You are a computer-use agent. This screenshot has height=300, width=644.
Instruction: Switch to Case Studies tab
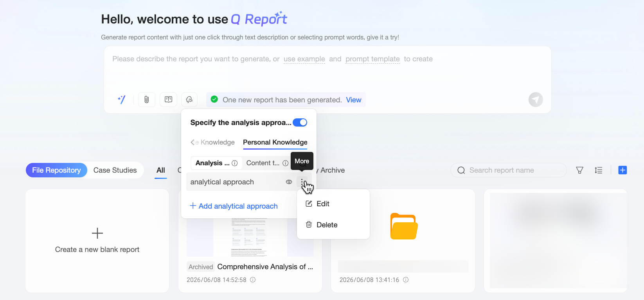pyautogui.click(x=115, y=170)
